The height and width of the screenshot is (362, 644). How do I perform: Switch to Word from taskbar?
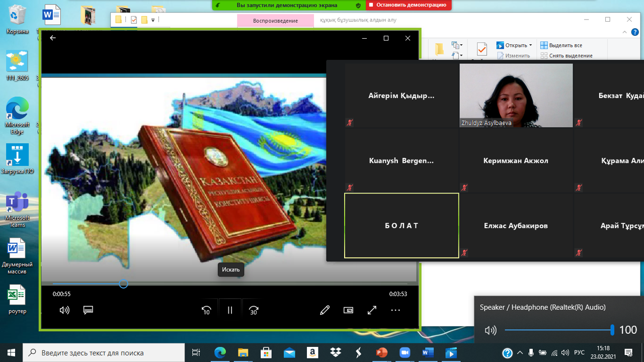(x=428, y=353)
